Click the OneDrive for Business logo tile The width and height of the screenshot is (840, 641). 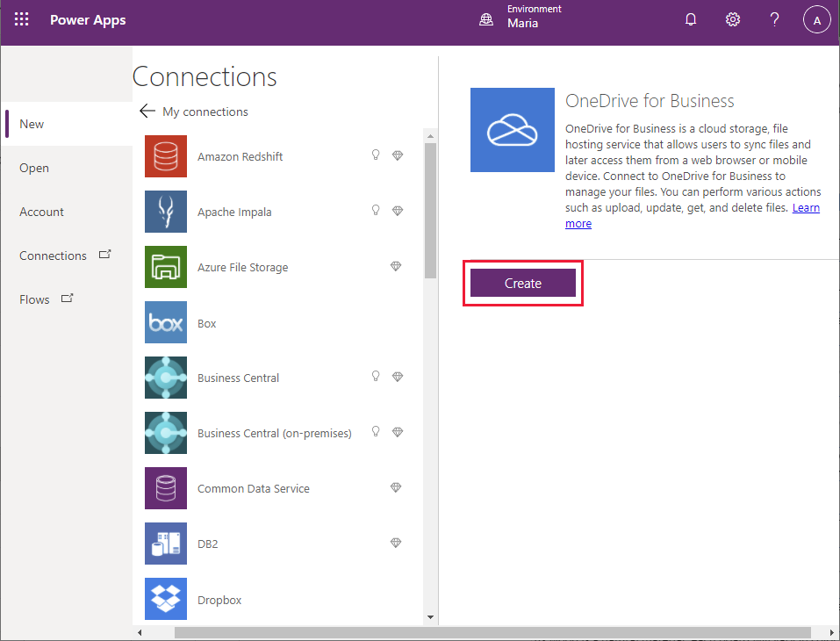pos(513,129)
